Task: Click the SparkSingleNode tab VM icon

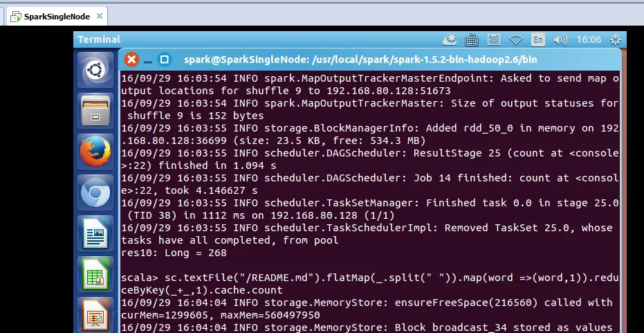Action: click(16, 17)
